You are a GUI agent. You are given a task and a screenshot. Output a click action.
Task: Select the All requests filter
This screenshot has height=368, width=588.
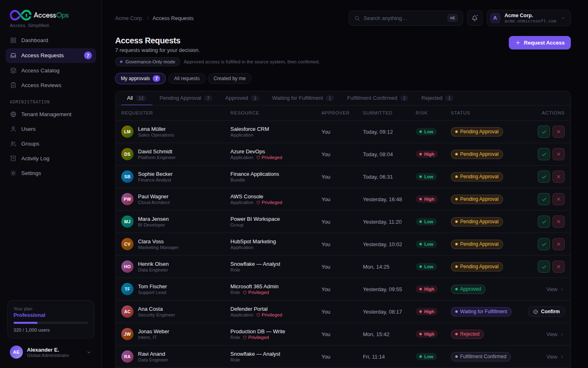(x=187, y=79)
